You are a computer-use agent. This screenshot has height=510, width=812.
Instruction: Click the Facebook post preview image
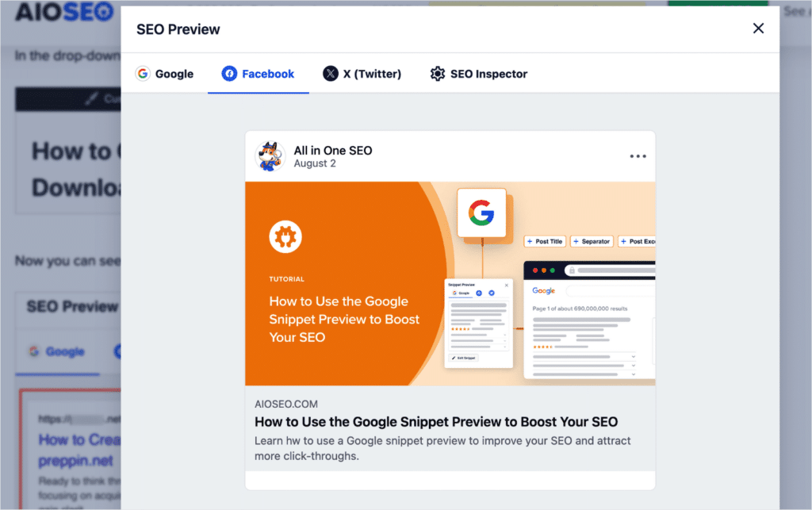pyautogui.click(x=450, y=283)
